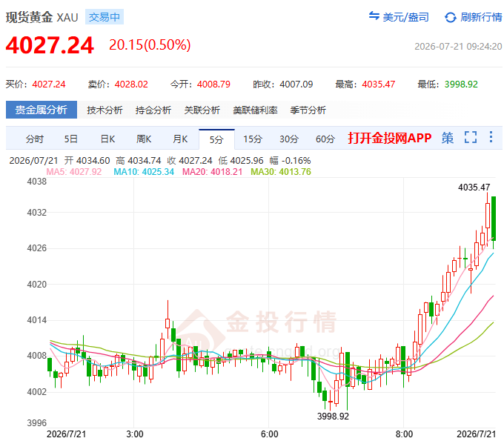Click the MA5: 4027.92 legend

click(x=74, y=172)
